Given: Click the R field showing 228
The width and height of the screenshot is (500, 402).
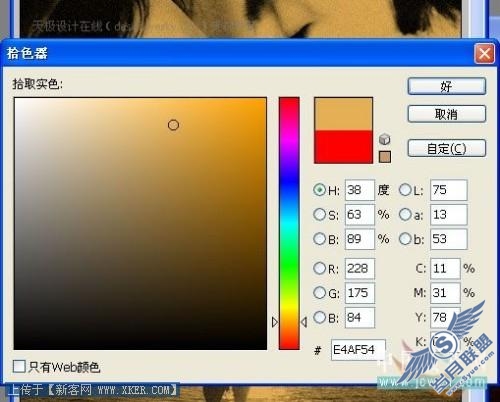Looking at the screenshot, I should tap(360, 268).
